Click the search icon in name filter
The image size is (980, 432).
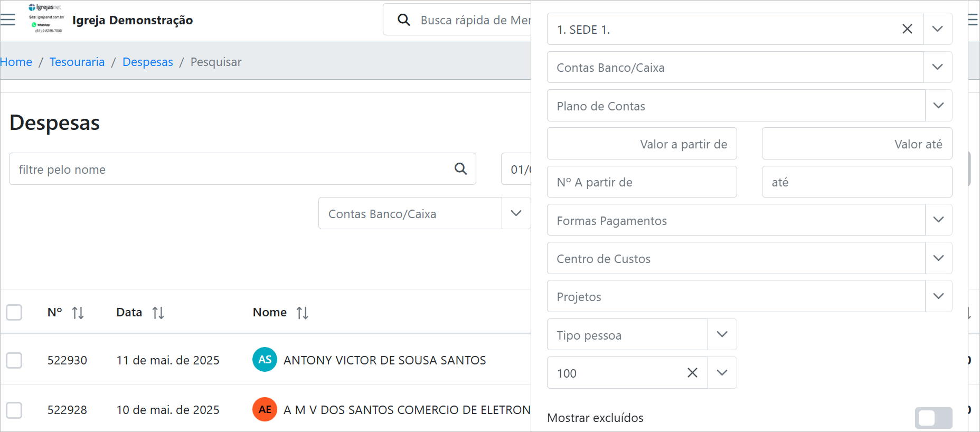[x=460, y=169]
